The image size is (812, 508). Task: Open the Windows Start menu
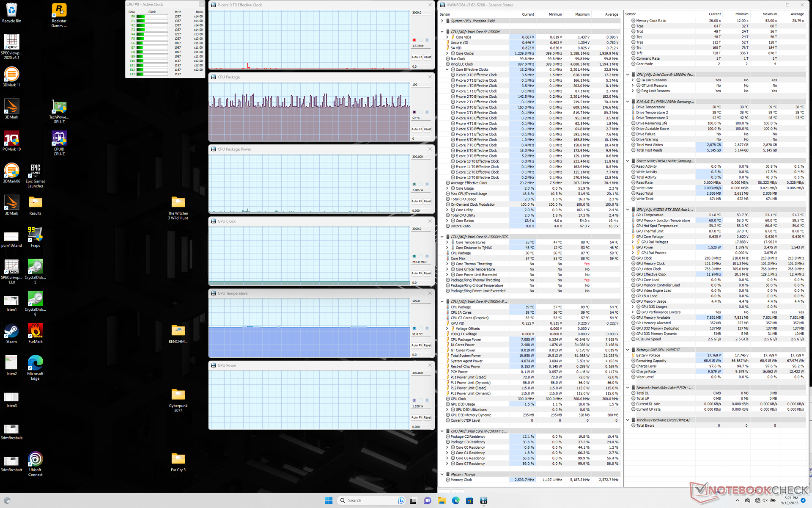[329, 500]
